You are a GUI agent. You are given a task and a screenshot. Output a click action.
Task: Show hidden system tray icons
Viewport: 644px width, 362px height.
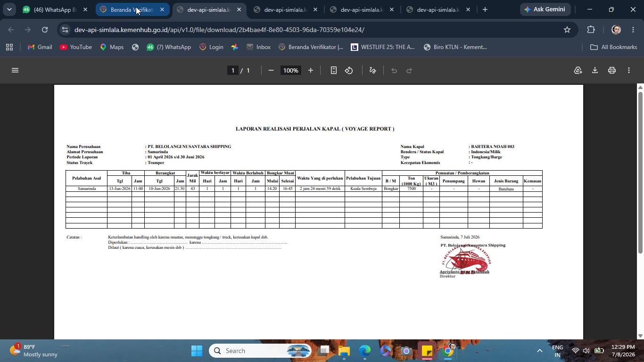coord(539,351)
